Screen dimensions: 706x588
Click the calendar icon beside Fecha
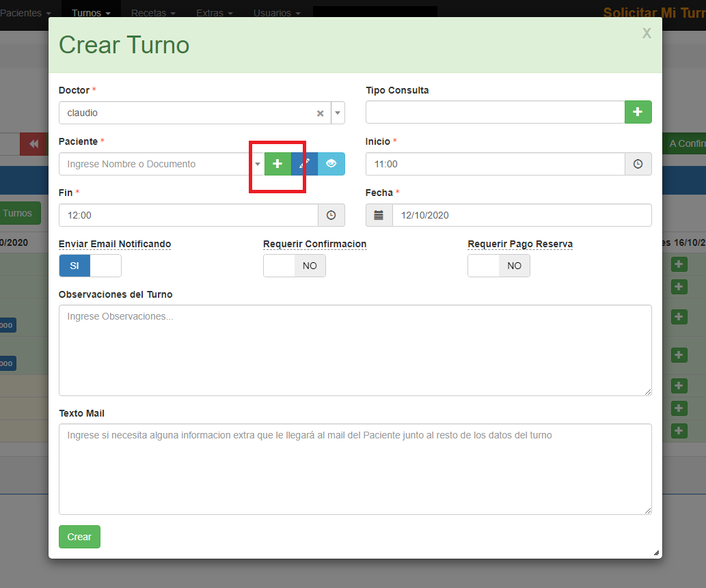coord(379,215)
